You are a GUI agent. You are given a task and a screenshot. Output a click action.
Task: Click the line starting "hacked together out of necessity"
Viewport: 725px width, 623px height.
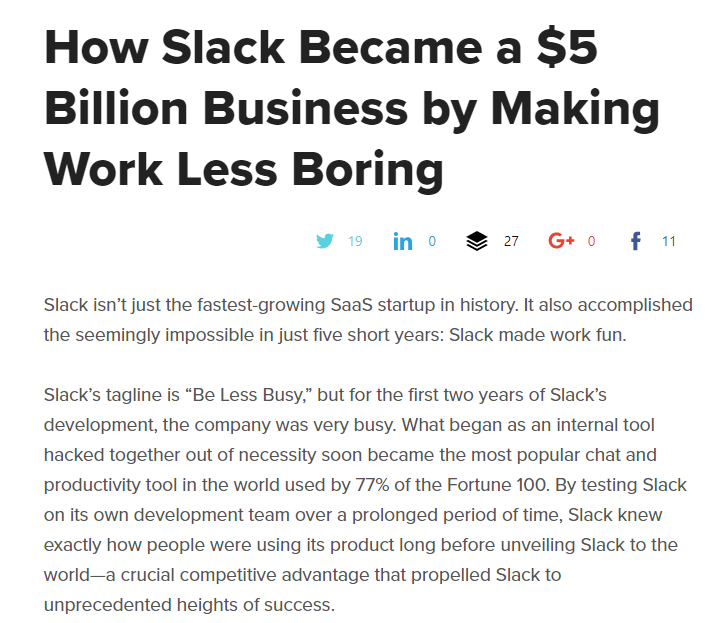(350, 455)
